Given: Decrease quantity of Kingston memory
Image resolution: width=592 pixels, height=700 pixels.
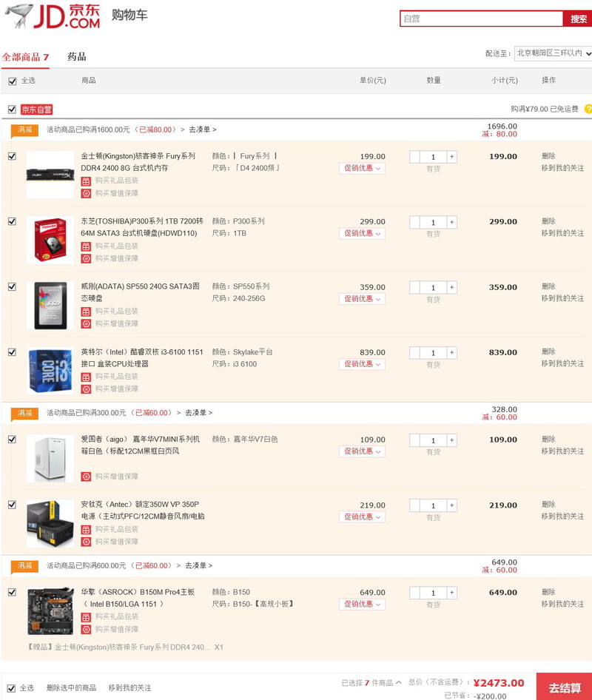Looking at the screenshot, I should coord(414,157).
